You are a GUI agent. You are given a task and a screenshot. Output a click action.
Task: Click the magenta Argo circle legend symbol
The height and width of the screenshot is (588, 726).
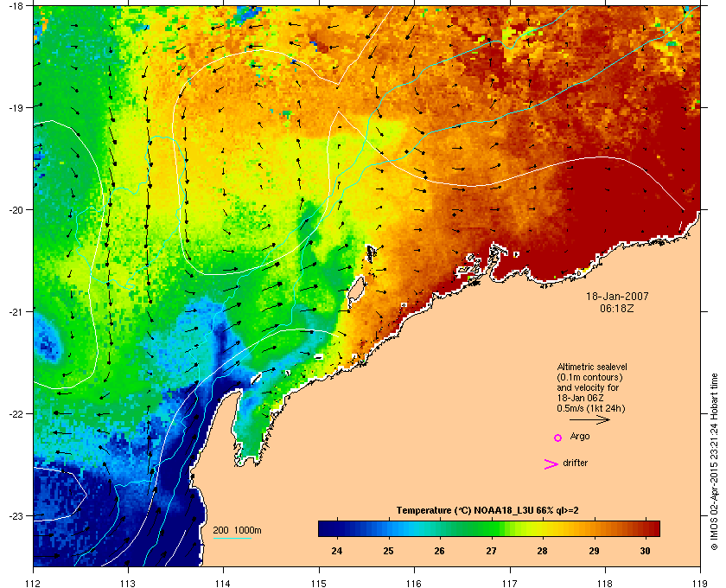(x=558, y=438)
